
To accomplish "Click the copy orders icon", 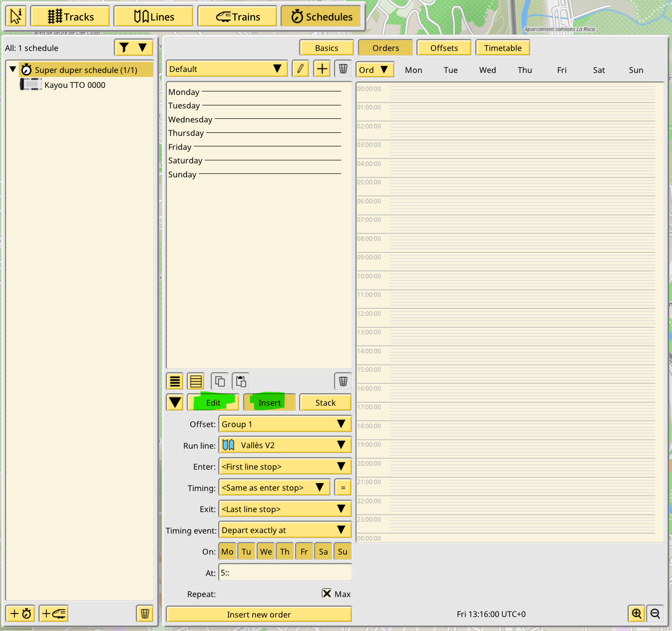I will pos(220,382).
